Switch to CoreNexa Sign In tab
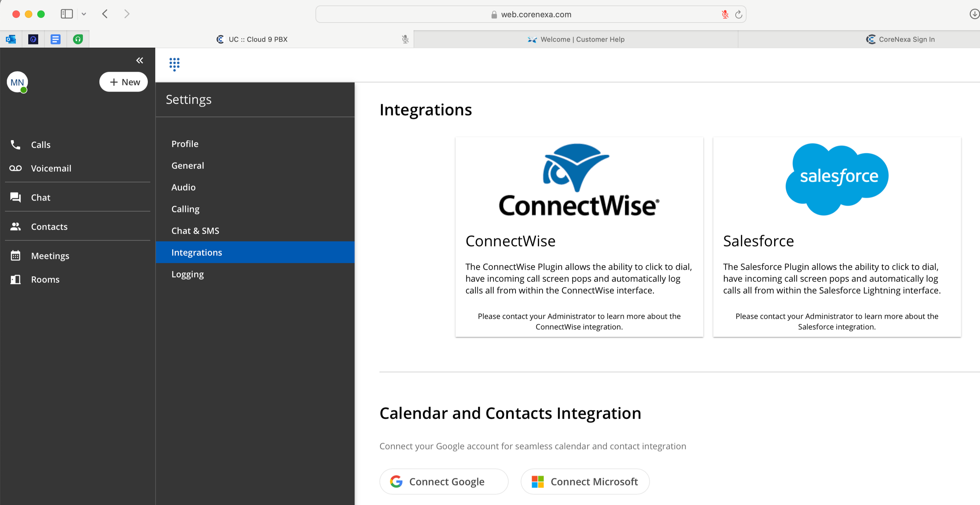This screenshot has height=505, width=980. tap(900, 40)
